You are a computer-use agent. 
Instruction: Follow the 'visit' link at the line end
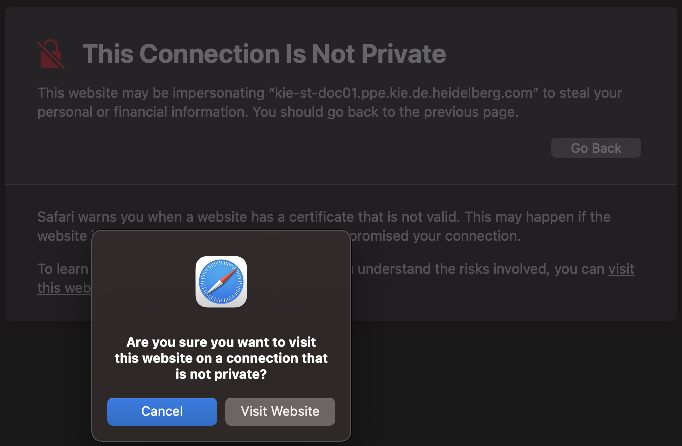click(621, 269)
